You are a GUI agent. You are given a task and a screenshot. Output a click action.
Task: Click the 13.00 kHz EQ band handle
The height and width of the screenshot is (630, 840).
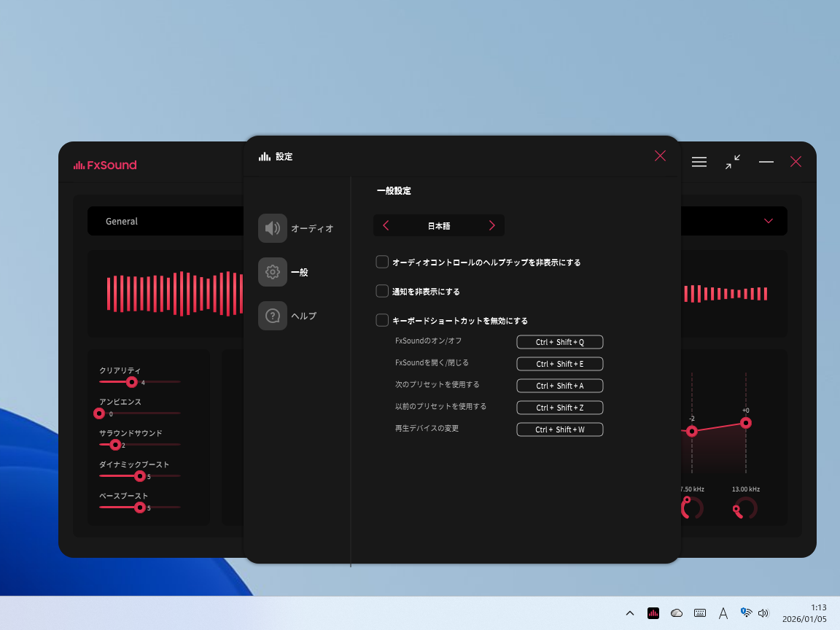[746, 423]
